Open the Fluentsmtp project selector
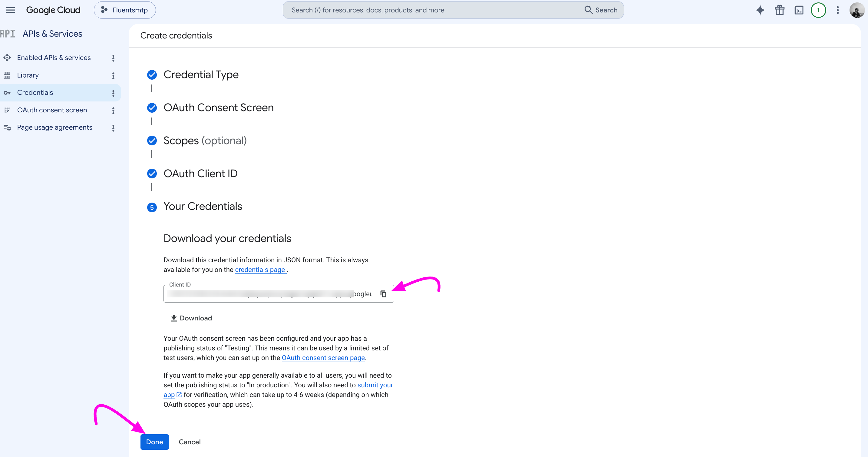 tap(125, 10)
